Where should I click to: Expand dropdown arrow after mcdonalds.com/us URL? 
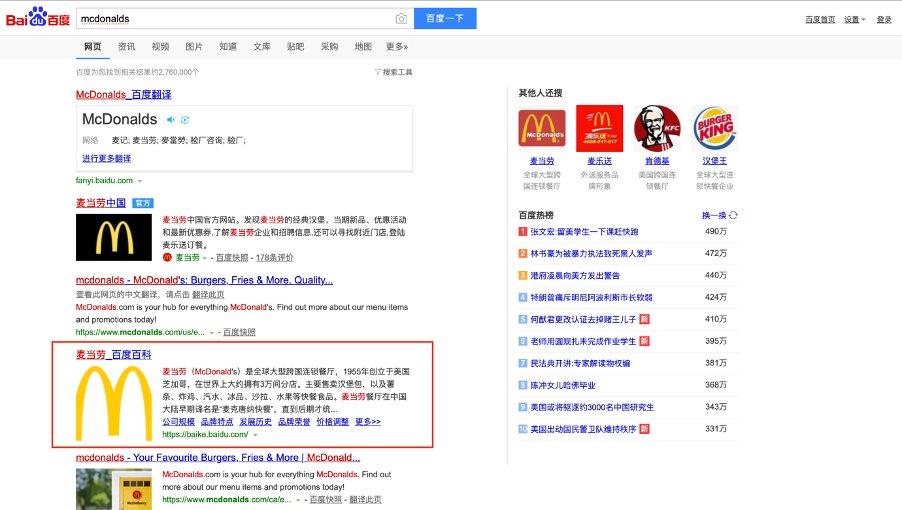[212, 333]
